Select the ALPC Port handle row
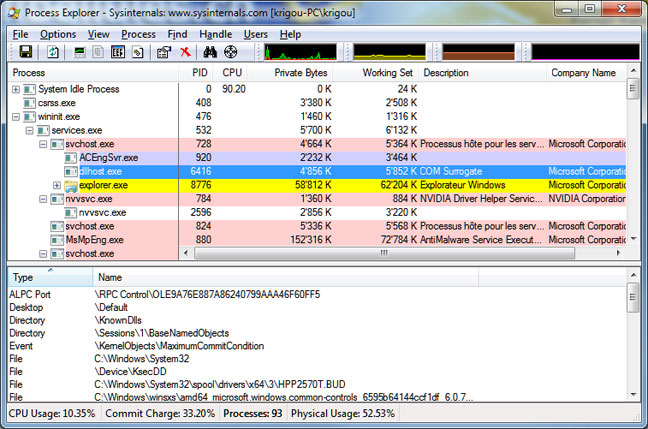 click(x=317, y=295)
